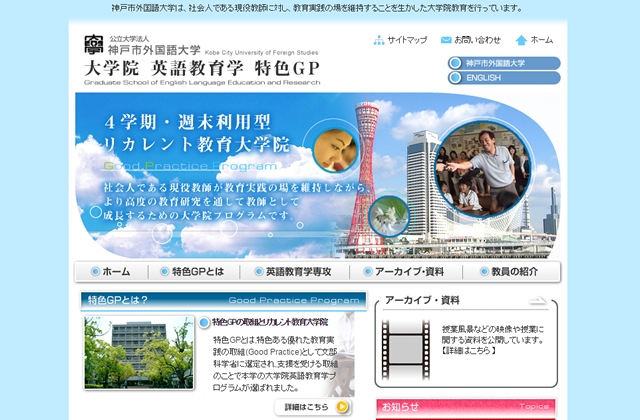Click the white flowers circular photo

(389, 216)
